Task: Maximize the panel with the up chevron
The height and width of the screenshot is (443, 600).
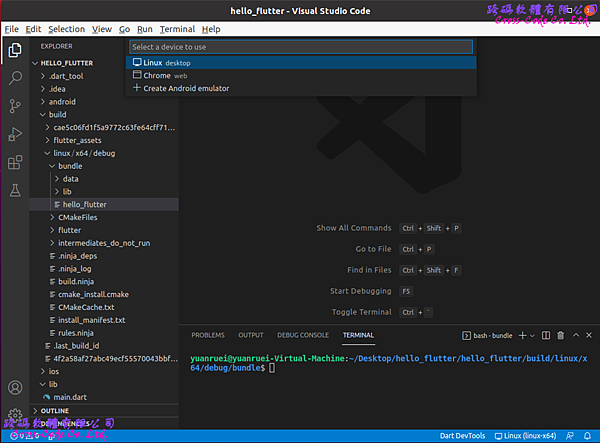Action: pyautogui.click(x=574, y=335)
